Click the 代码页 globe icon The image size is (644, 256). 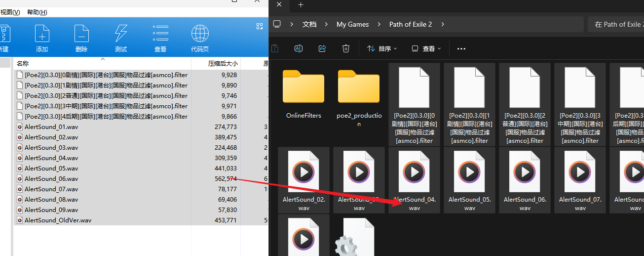[200, 38]
